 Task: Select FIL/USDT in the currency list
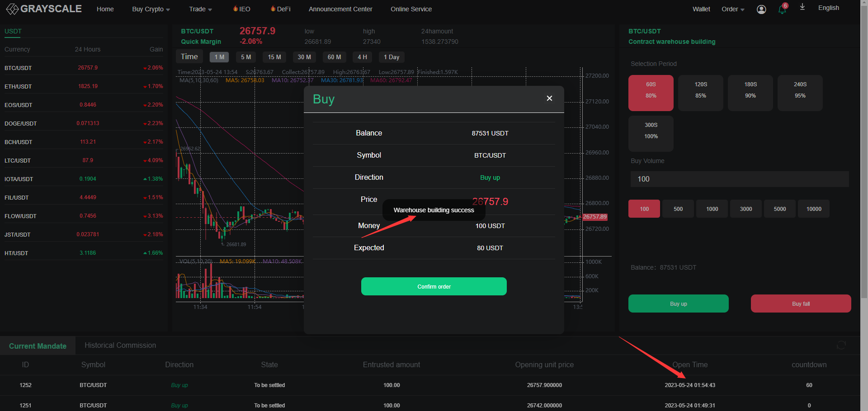click(x=84, y=197)
